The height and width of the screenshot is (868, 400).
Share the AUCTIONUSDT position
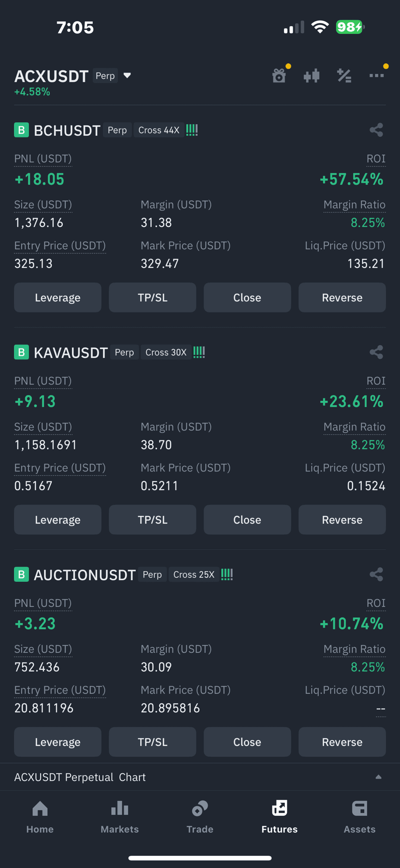point(376,574)
